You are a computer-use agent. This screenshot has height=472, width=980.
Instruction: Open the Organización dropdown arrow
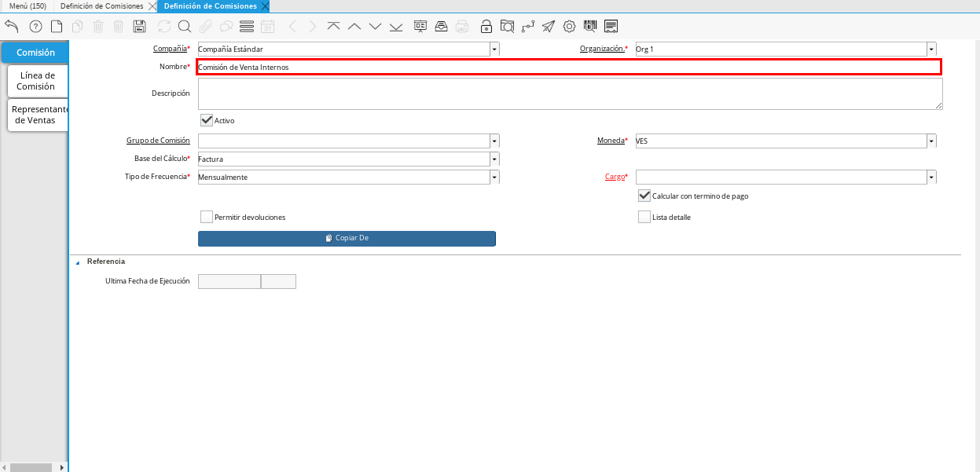point(931,49)
